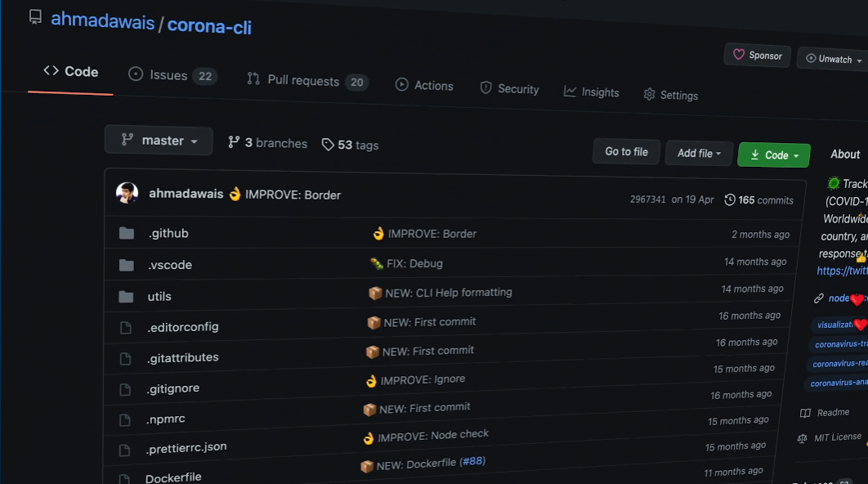This screenshot has width=868, height=484.
Task: Click the branch icon in master button
Action: [128, 139]
